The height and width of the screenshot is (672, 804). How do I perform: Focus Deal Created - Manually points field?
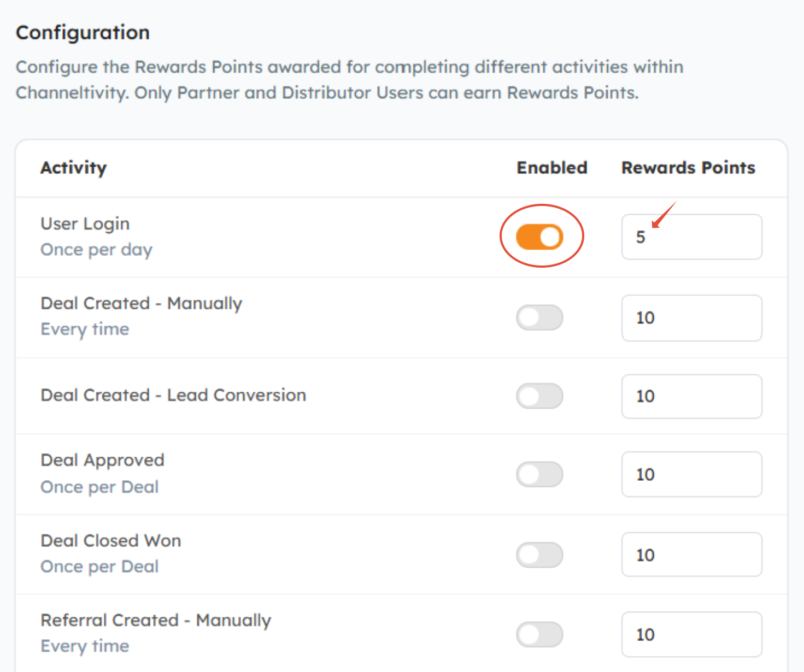tap(691, 317)
